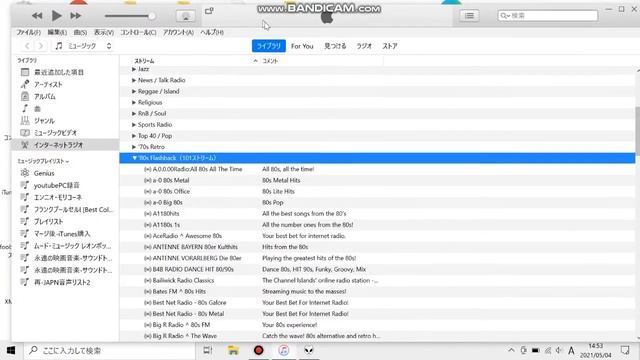Open the ヘルプ menu
The height and width of the screenshot is (360, 640).
pos(212,32)
